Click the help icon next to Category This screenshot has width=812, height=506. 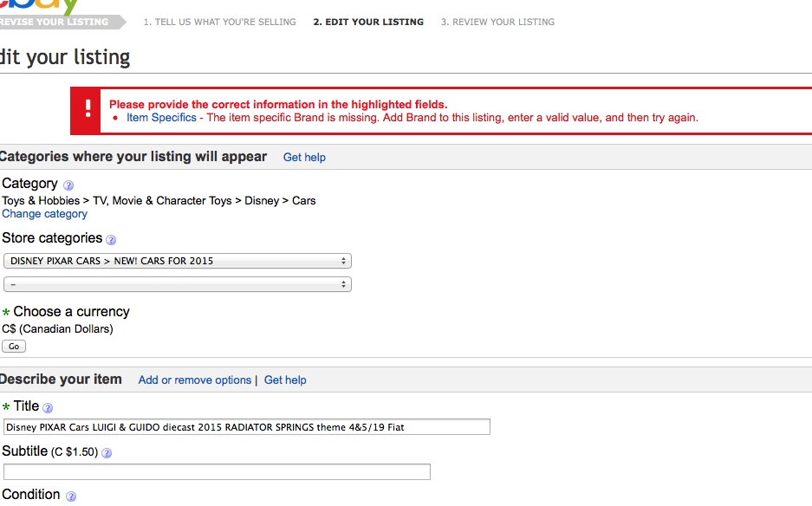point(68,185)
